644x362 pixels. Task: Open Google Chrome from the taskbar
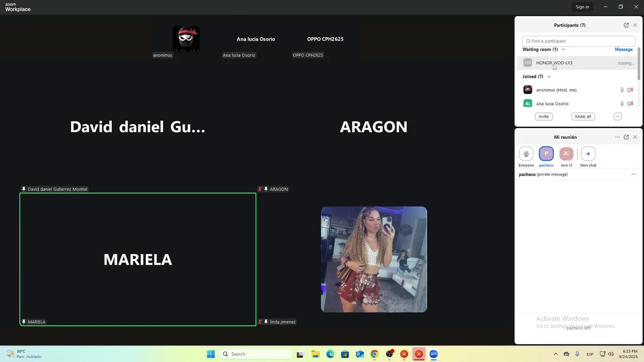(x=374, y=354)
